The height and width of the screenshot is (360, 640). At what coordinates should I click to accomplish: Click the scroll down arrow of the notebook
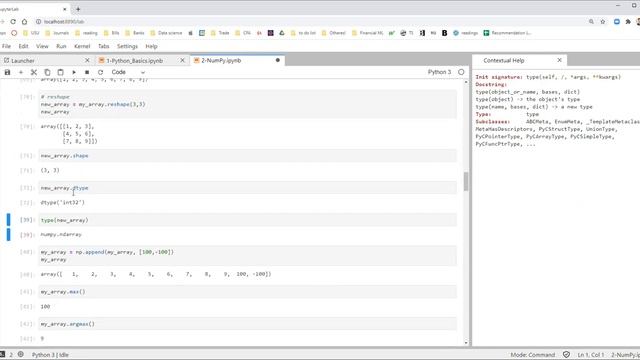point(466,343)
